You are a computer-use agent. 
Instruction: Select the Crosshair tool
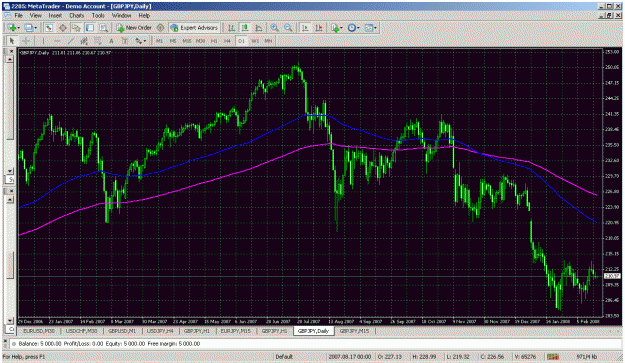click(x=26, y=41)
